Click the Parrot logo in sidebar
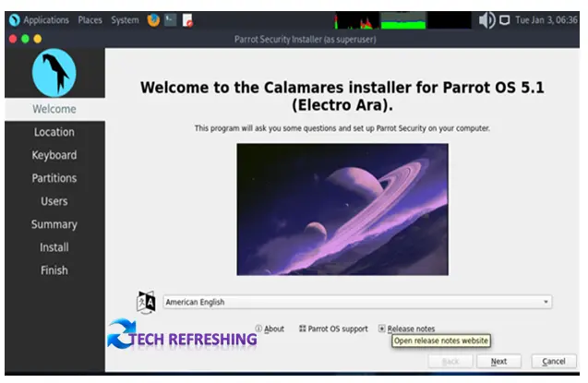This screenshot has height=383, width=588. [54, 74]
